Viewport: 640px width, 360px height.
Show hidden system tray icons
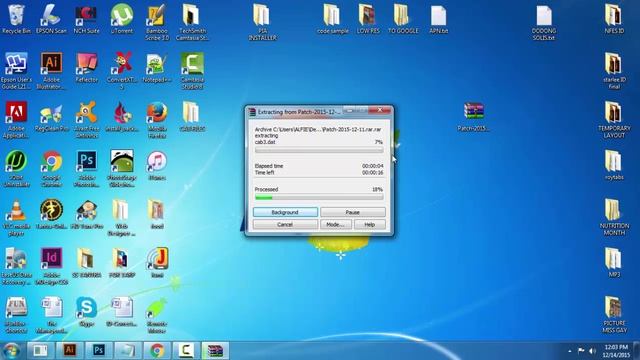tap(570, 351)
